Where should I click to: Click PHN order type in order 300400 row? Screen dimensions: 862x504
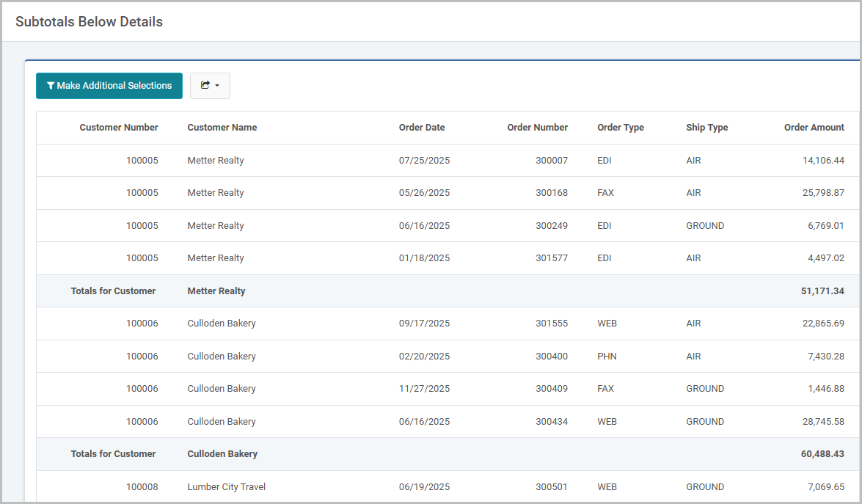[607, 357]
